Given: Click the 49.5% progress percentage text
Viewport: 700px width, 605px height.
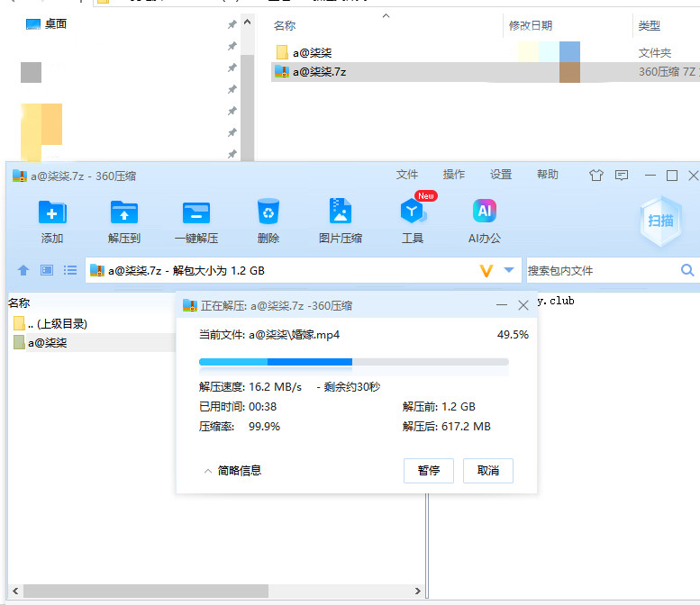Looking at the screenshot, I should click(x=513, y=335).
